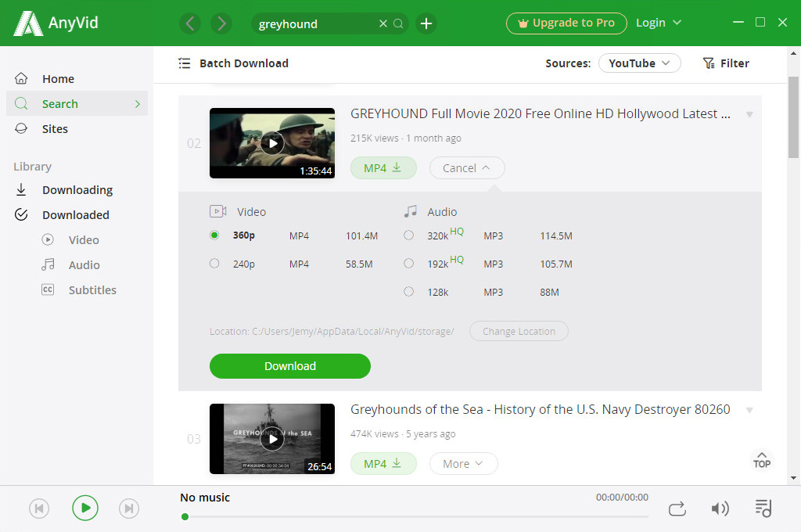Select 320k HQ MP3 audio option
The image size is (801, 532).
click(x=408, y=235)
